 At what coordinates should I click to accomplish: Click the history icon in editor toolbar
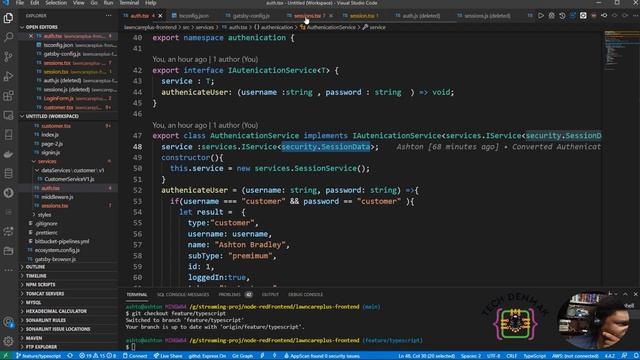[x=562, y=16]
